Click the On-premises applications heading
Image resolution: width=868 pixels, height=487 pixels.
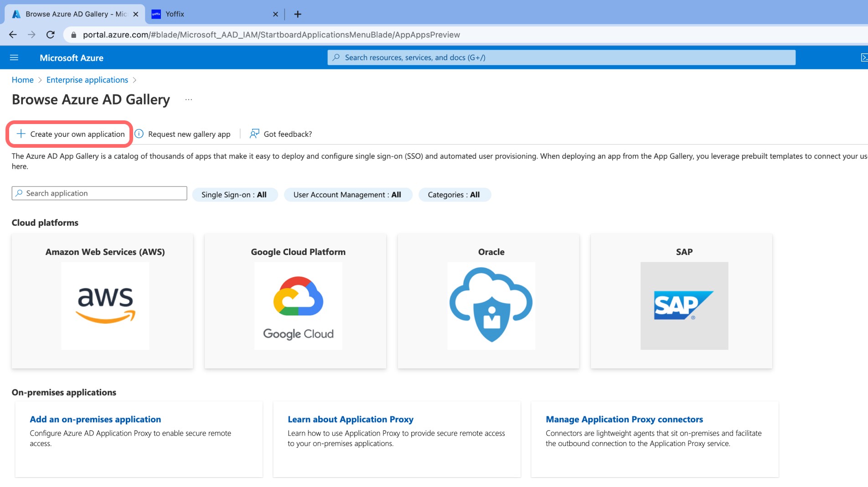click(x=64, y=392)
